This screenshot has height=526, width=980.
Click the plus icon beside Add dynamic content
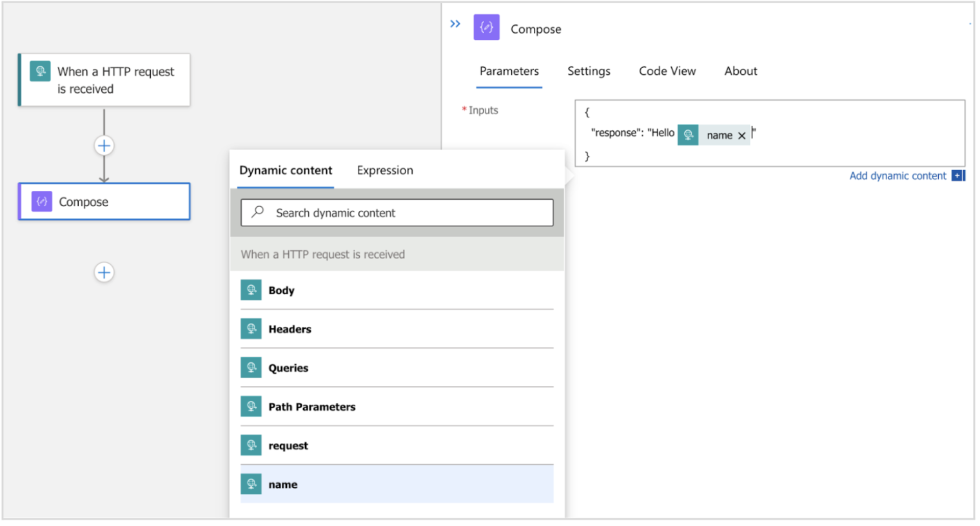click(957, 176)
